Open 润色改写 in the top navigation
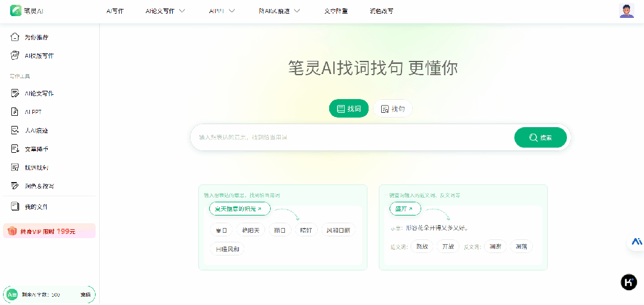The image size is (644, 305). tap(382, 11)
